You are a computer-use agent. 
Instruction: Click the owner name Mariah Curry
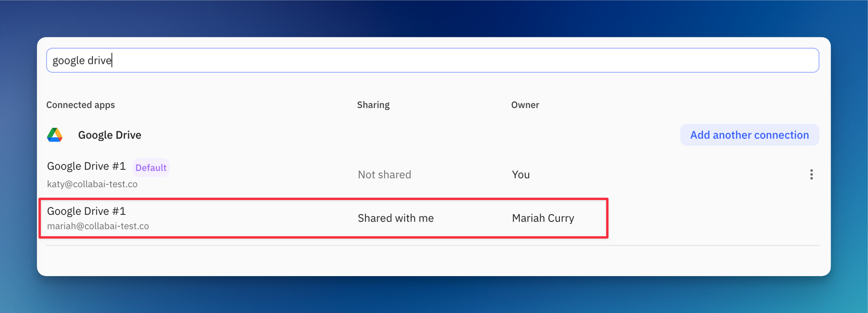click(543, 218)
